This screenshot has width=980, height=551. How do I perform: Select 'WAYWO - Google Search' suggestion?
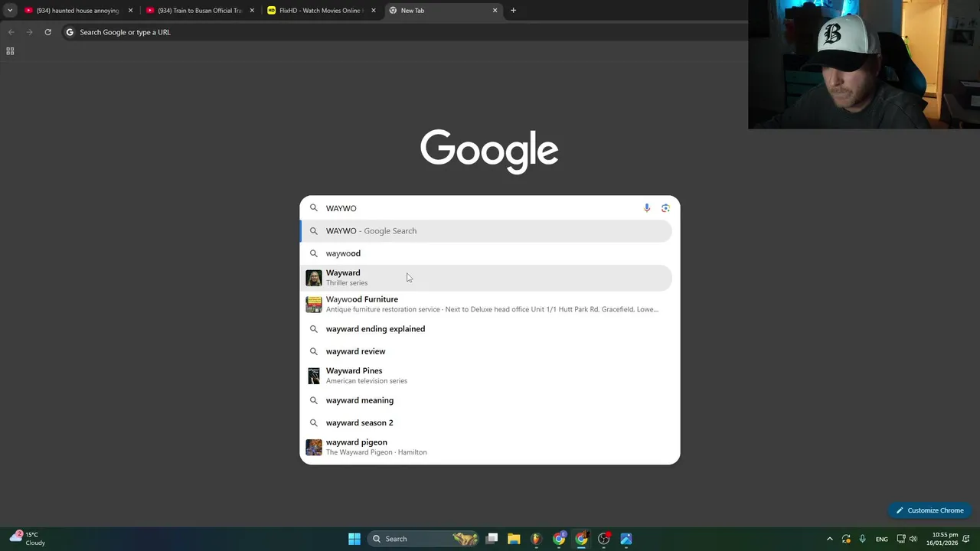coord(486,231)
